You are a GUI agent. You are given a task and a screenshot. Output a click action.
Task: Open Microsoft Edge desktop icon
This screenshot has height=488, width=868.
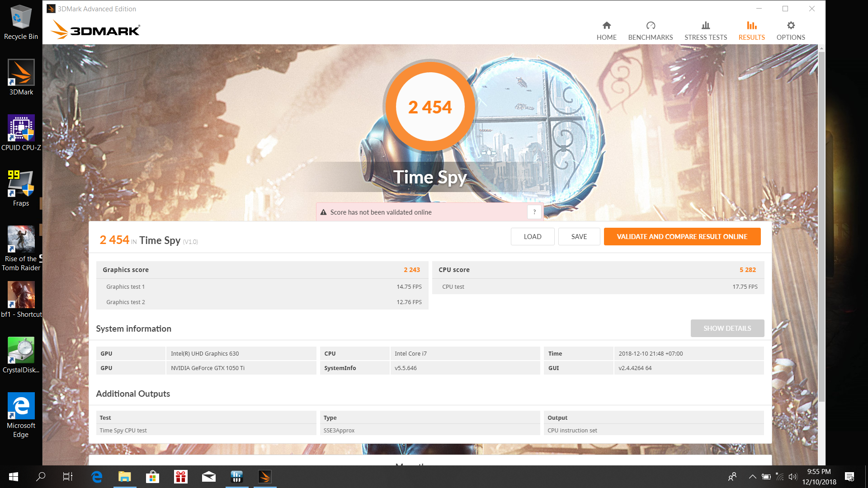21,416
